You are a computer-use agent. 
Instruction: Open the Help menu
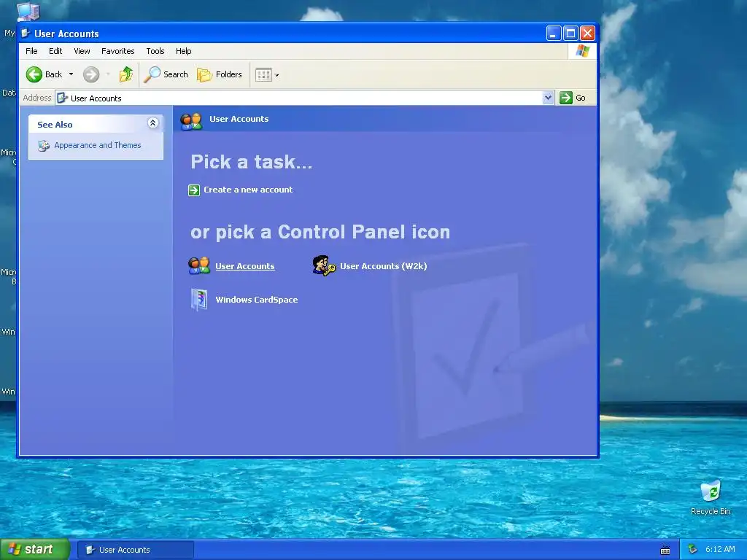pyautogui.click(x=183, y=51)
